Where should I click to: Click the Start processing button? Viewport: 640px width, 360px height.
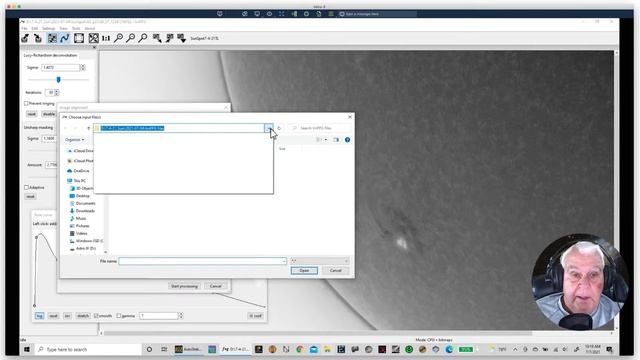pyautogui.click(x=184, y=286)
